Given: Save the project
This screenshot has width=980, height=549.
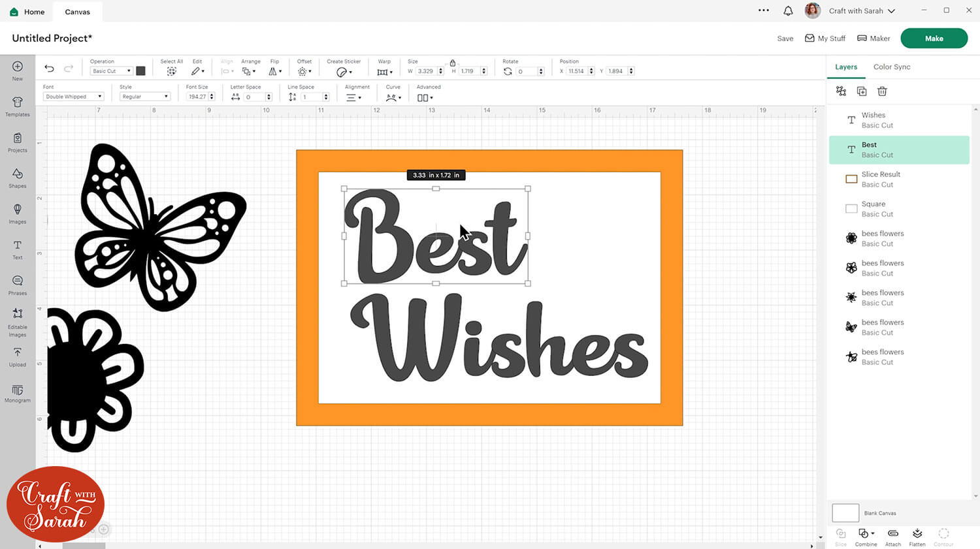Looking at the screenshot, I should click(785, 39).
